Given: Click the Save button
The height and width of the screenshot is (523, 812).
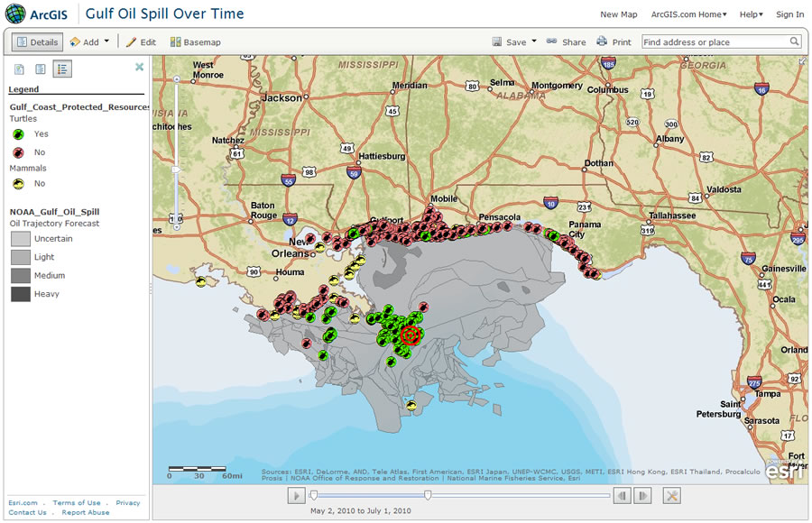Looking at the screenshot, I should click(x=509, y=42).
